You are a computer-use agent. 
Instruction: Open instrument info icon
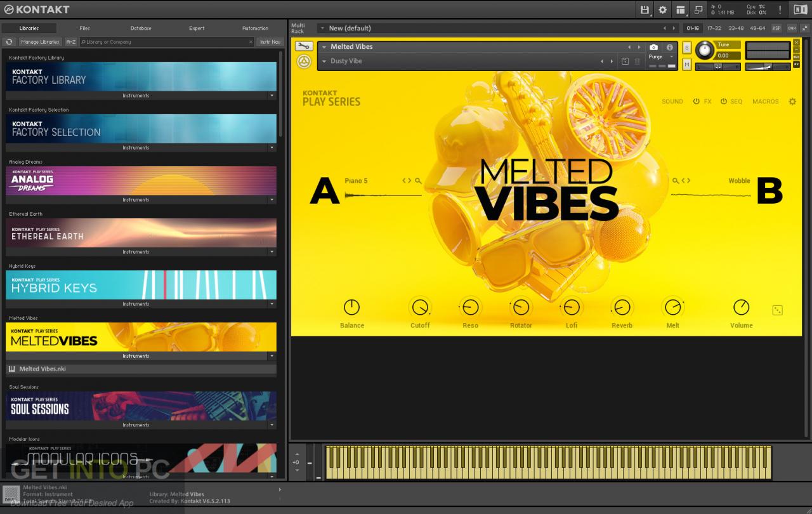point(669,47)
